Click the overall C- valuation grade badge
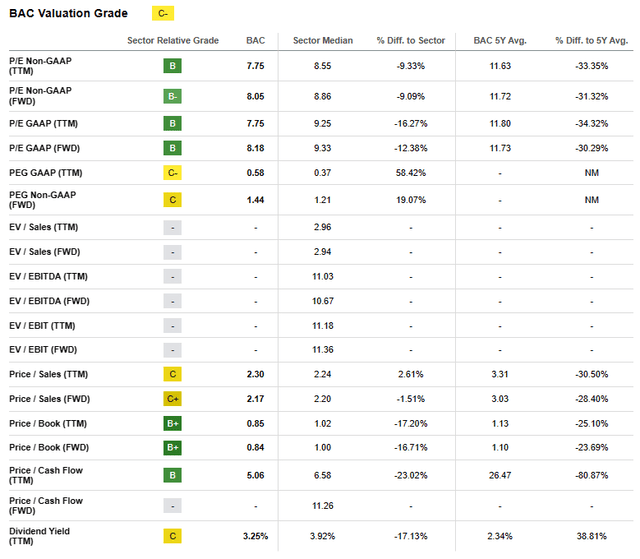This screenshot has height=559, width=640. 162,14
